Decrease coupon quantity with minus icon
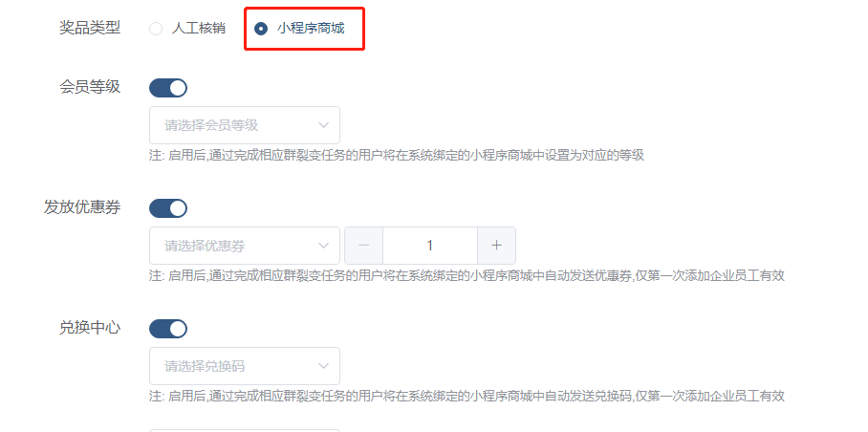 (363, 246)
